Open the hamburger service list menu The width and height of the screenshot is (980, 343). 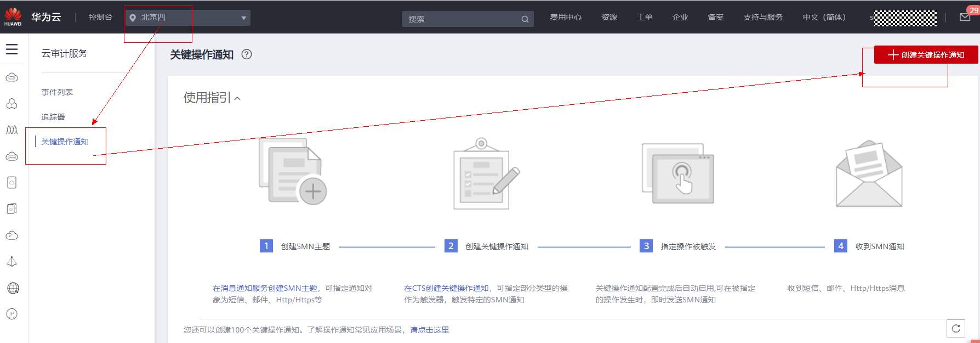click(12, 49)
